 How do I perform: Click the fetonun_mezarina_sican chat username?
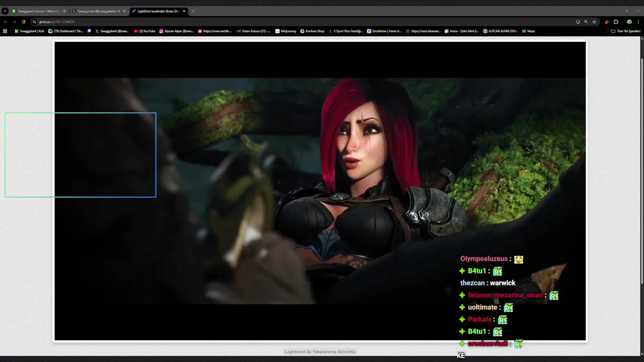(505, 295)
